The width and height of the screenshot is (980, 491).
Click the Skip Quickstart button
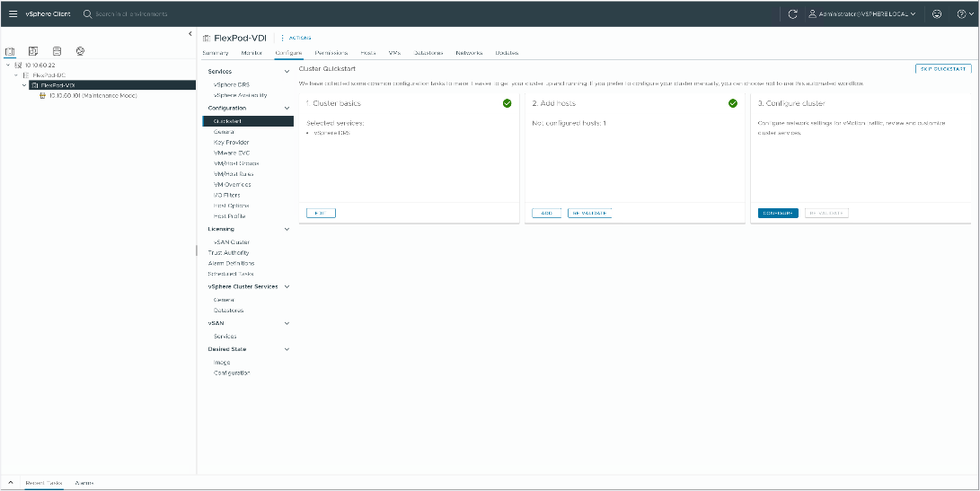943,69
